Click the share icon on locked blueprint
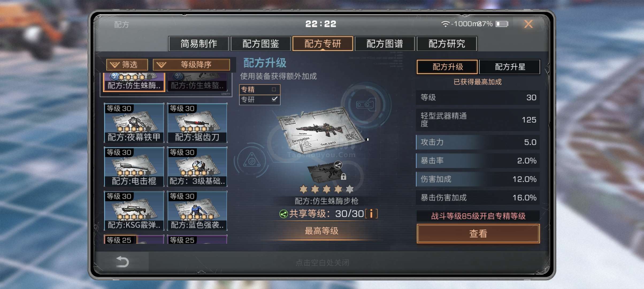The image size is (644, 289). pyautogui.click(x=338, y=165)
